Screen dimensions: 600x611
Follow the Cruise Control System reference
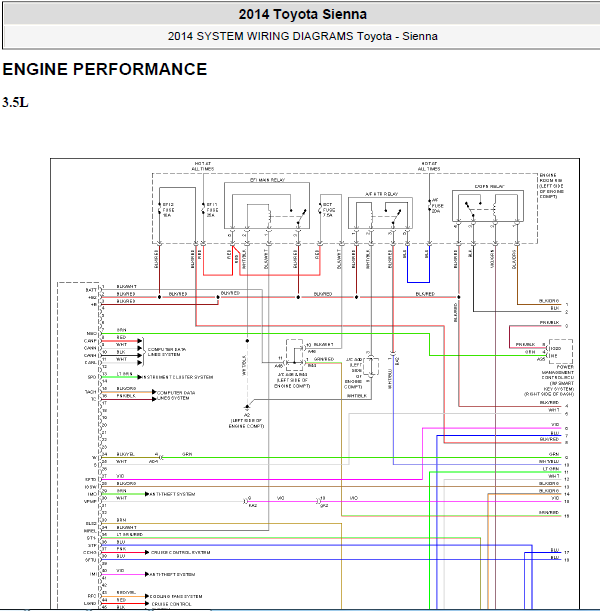[178, 552]
